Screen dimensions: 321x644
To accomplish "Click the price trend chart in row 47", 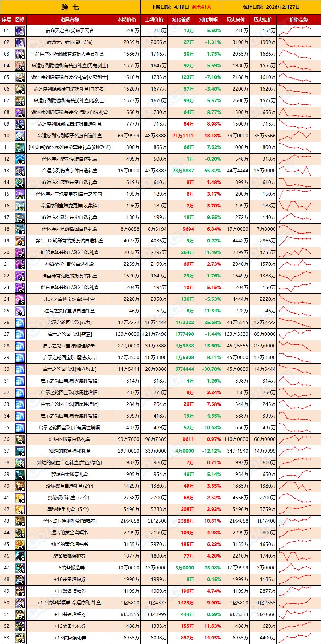I will coord(295,568).
